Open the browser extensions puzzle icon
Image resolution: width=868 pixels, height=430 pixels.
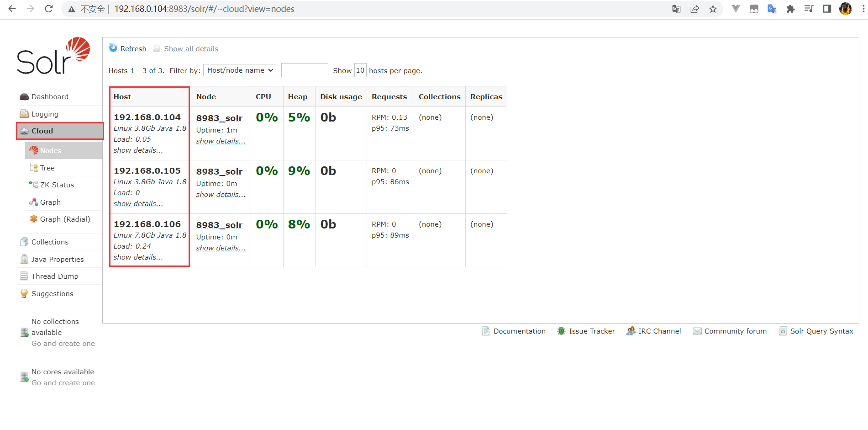[x=790, y=9]
